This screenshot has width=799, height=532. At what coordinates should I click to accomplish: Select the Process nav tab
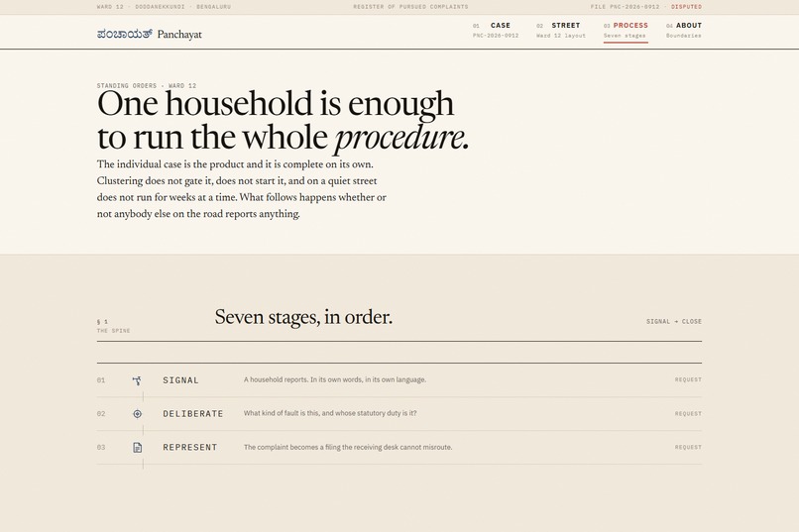626,30
